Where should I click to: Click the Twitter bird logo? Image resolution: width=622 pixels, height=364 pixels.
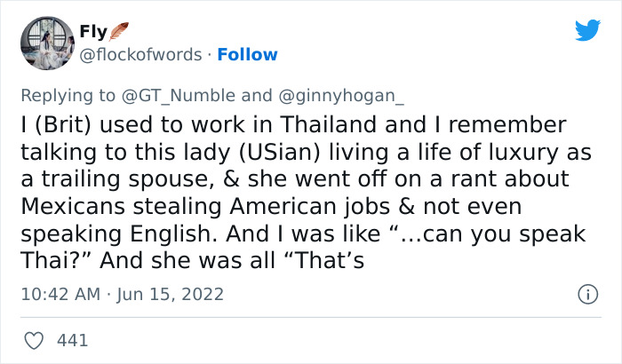tap(587, 31)
